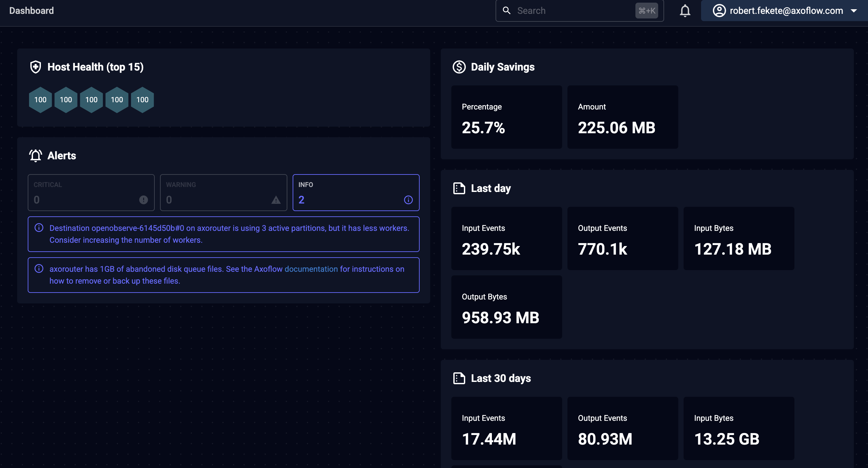This screenshot has height=468, width=868.
Task: Select the CRITICAL alerts filter card
Action: point(91,192)
